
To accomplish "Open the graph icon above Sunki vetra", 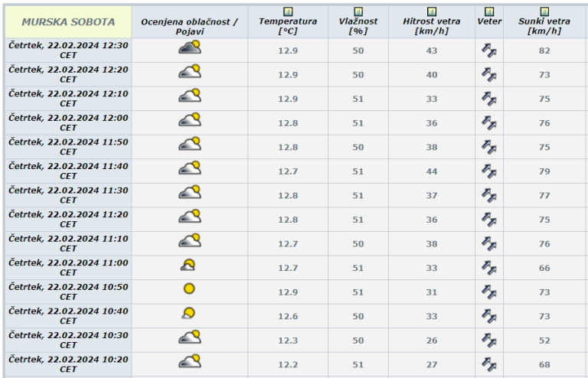I will [x=544, y=12].
